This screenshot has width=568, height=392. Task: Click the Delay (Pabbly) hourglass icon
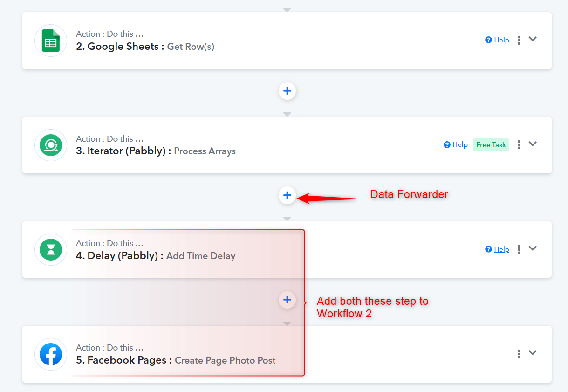click(x=51, y=250)
